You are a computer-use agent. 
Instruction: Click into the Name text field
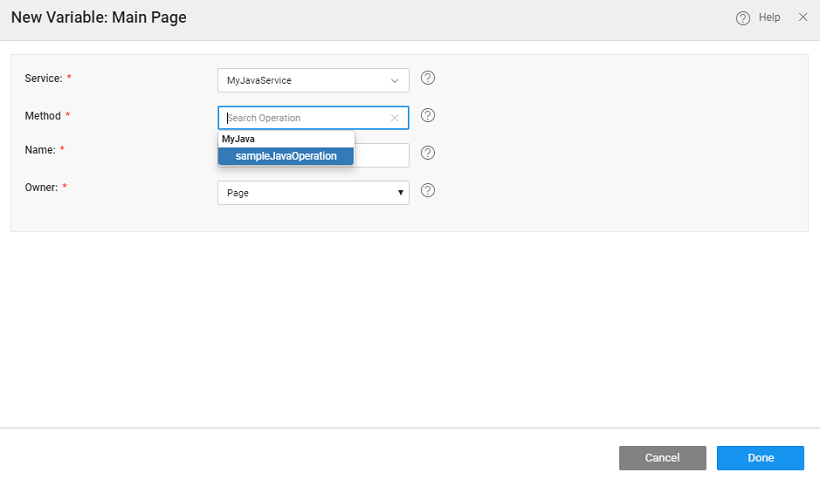(x=382, y=155)
